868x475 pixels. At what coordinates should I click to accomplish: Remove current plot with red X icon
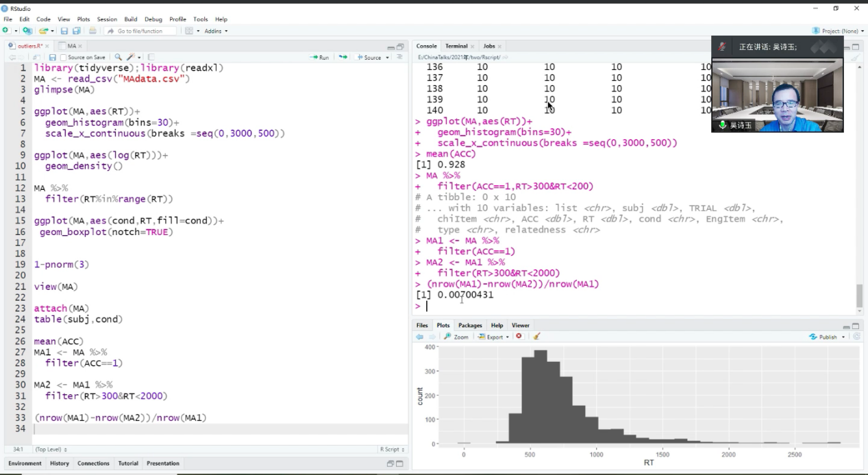[519, 337]
